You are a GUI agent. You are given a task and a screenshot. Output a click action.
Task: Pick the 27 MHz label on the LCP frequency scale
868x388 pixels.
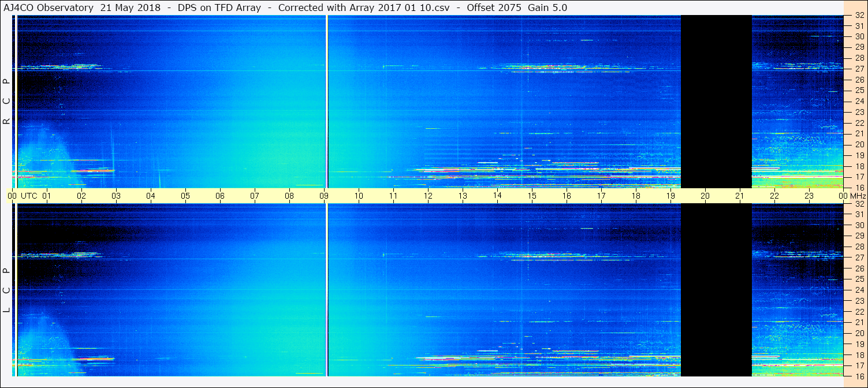click(859, 258)
